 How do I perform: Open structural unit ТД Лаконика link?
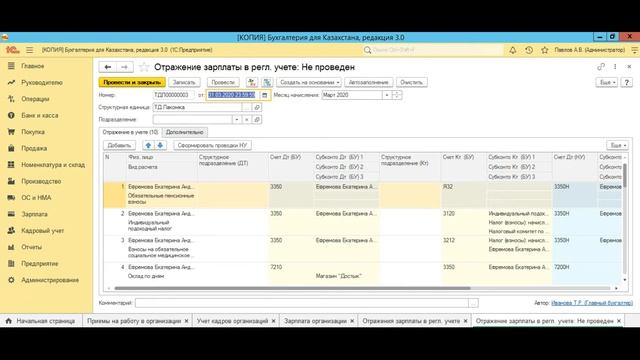[257, 107]
